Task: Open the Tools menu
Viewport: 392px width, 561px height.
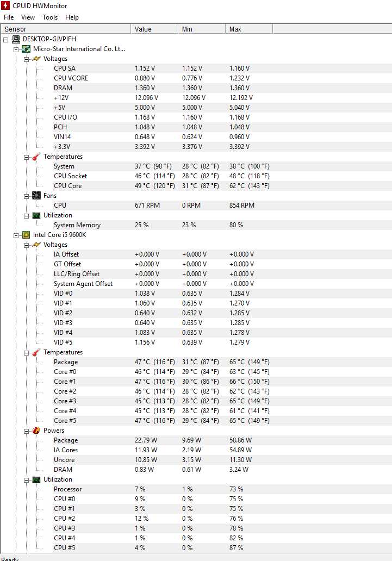Action: coord(50,17)
